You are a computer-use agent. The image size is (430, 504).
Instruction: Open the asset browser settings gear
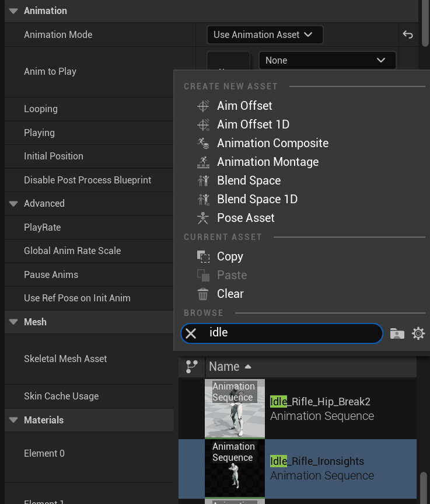[418, 333]
